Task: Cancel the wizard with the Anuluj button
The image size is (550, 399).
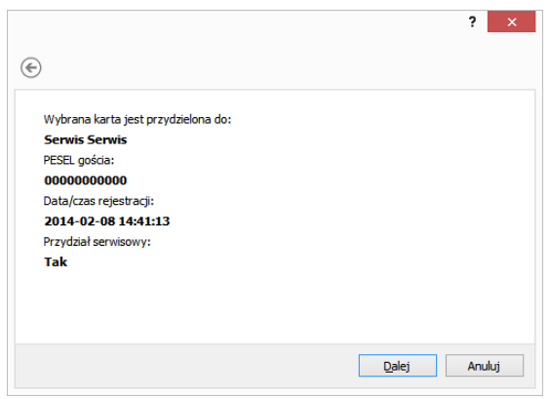Action: pyautogui.click(x=484, y=366)
